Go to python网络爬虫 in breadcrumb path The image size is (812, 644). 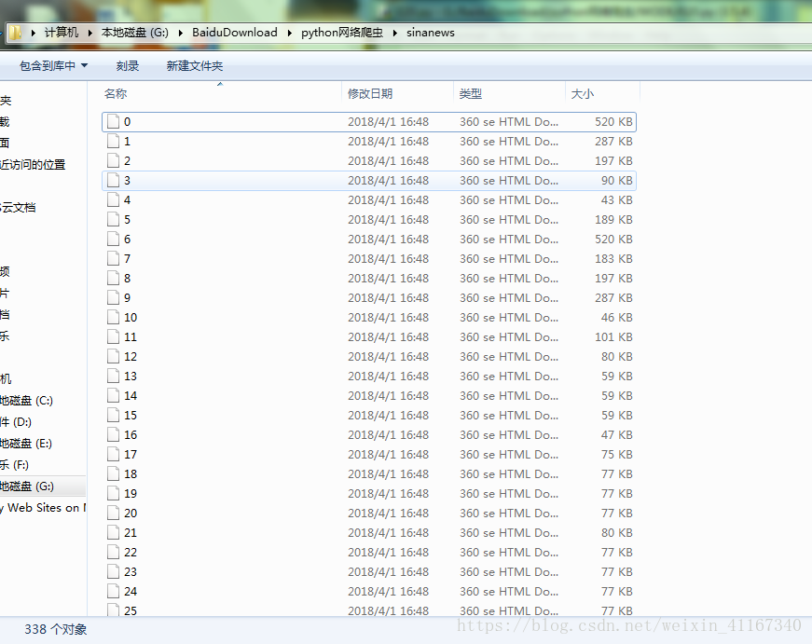coord(342,33)
